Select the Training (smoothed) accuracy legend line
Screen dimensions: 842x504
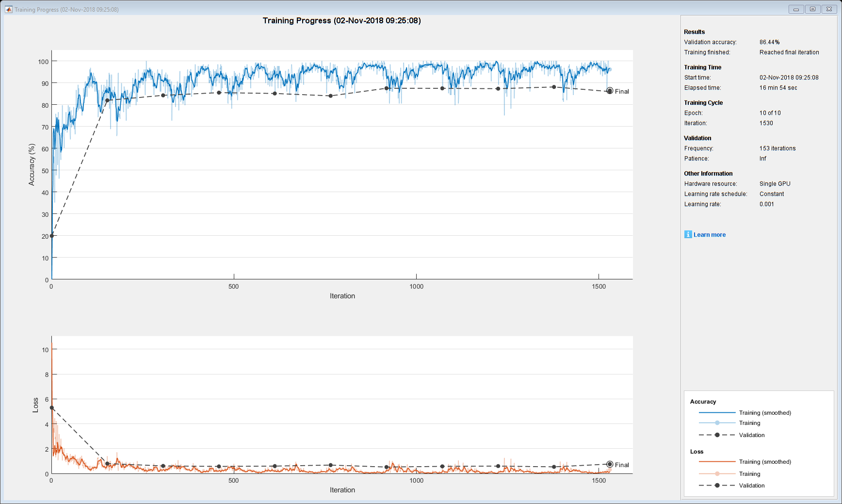click(717, 413)
